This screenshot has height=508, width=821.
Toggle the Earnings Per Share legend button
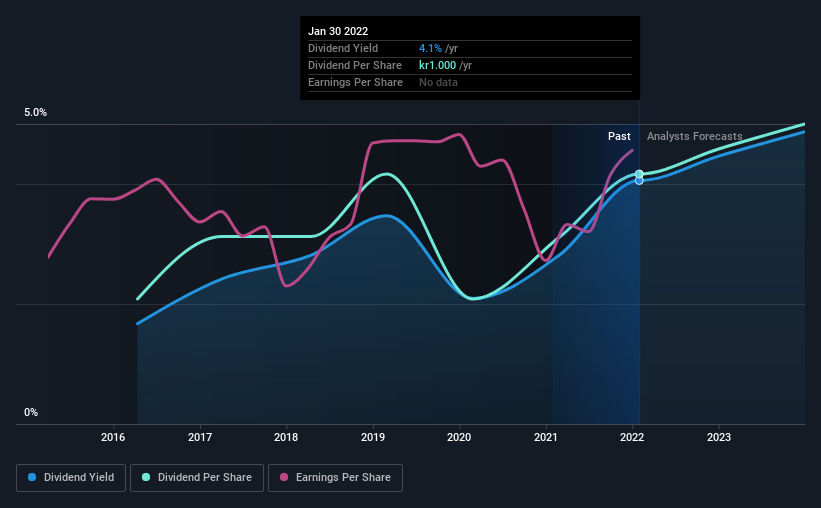click(335, 478)
